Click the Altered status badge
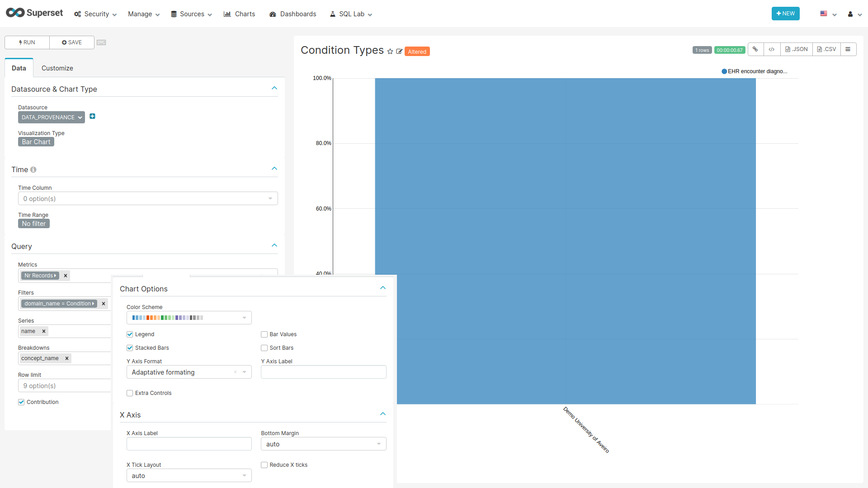This screenshot has width=868, height=488. tap(417, 52)
